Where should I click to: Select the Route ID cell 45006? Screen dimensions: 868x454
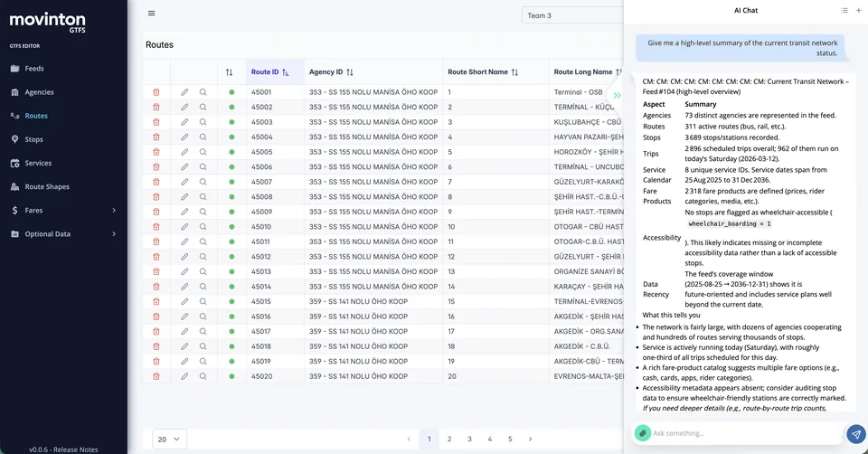(x=261, y=167)
